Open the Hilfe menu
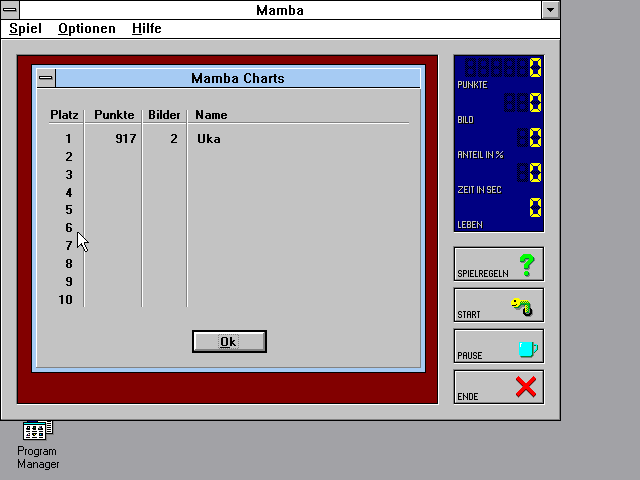Image resolution: width=640 pixels, height=480 pixels. tap(147, 29)
